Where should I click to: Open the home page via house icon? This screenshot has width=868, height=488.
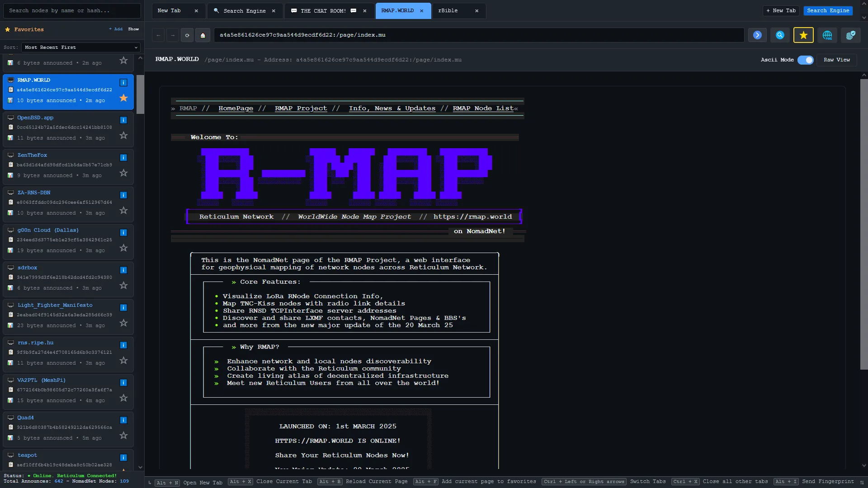[203, 35]
